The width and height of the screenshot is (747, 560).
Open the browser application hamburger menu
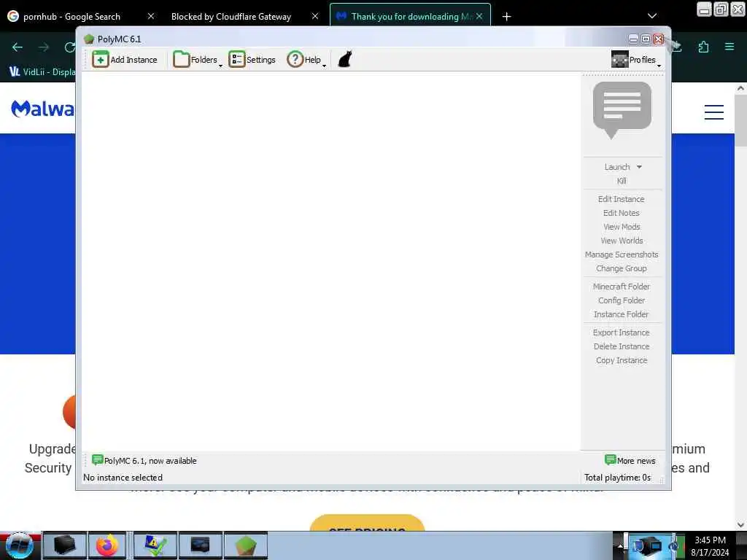729,47
